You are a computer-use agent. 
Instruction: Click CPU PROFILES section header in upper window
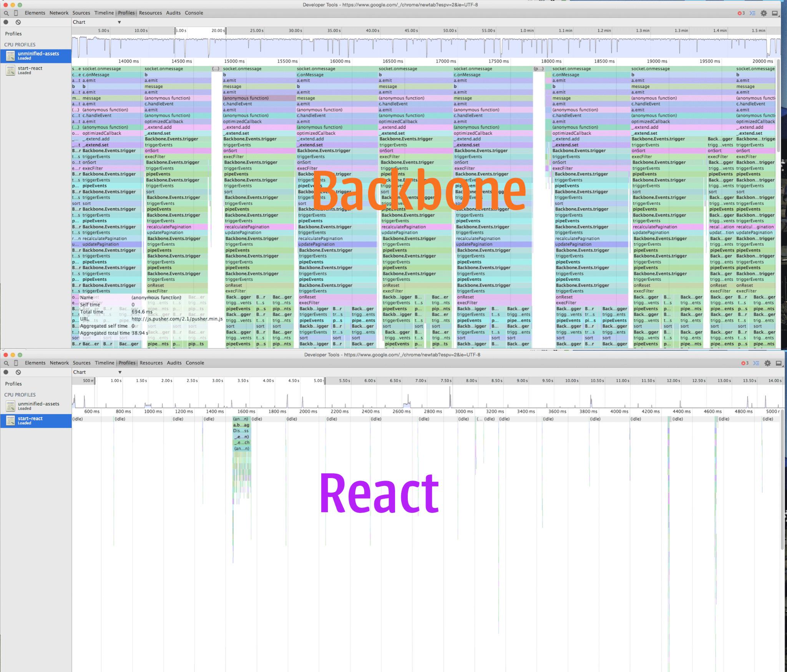click(x=20, y=45)
